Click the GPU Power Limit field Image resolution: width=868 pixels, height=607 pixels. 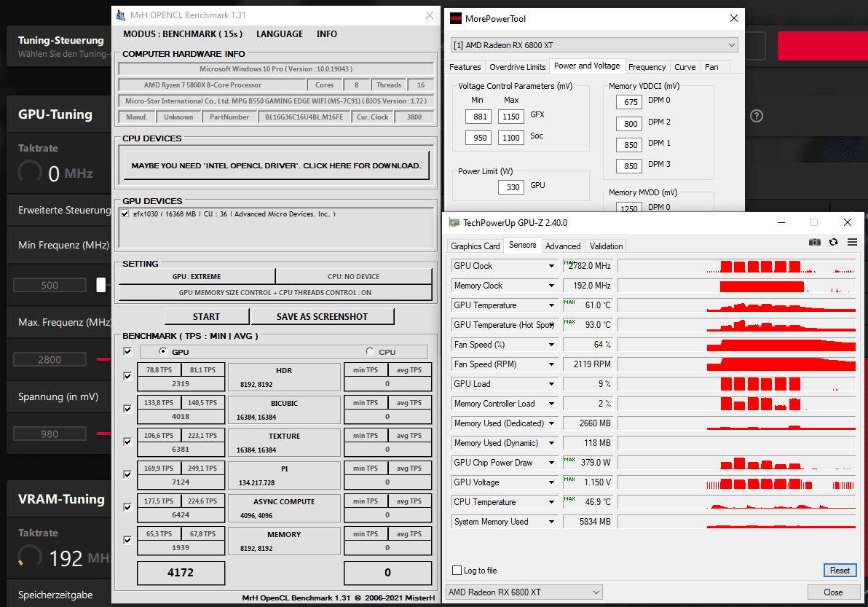click(x=513, y=187)
